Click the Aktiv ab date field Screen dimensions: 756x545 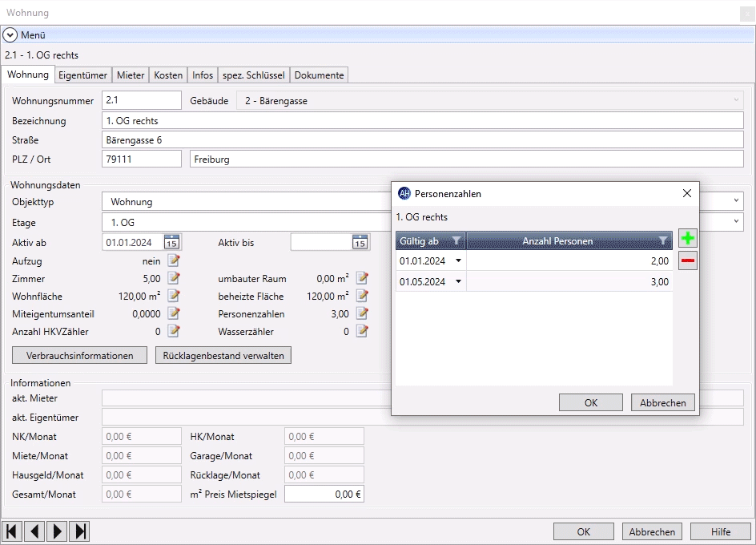click(134, 242)
